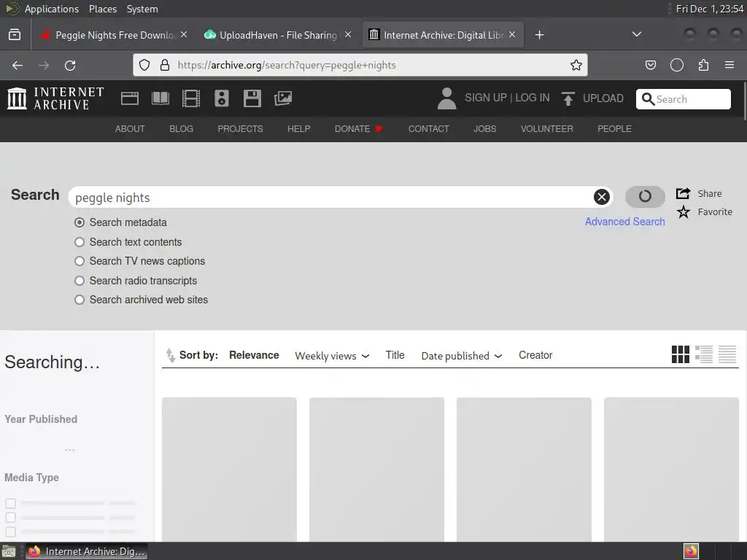Viewport: 747px width, 560px height.
Task: Clear the peggle nights search query
Action: pos(602,197)
